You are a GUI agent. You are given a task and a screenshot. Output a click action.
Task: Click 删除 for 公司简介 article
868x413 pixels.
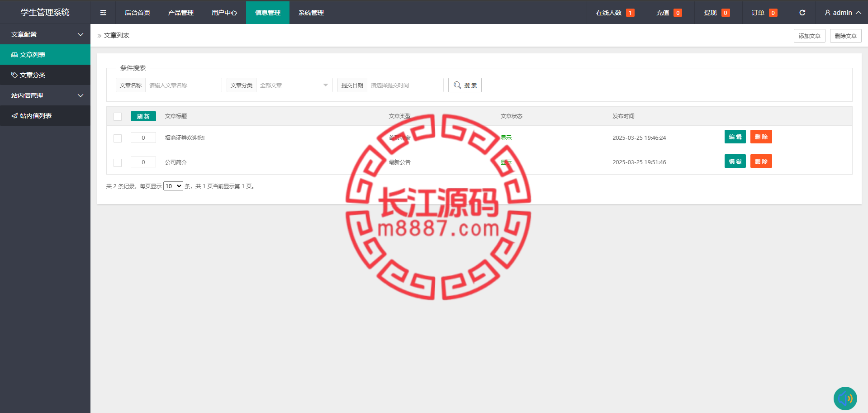[x=761, y=161]
